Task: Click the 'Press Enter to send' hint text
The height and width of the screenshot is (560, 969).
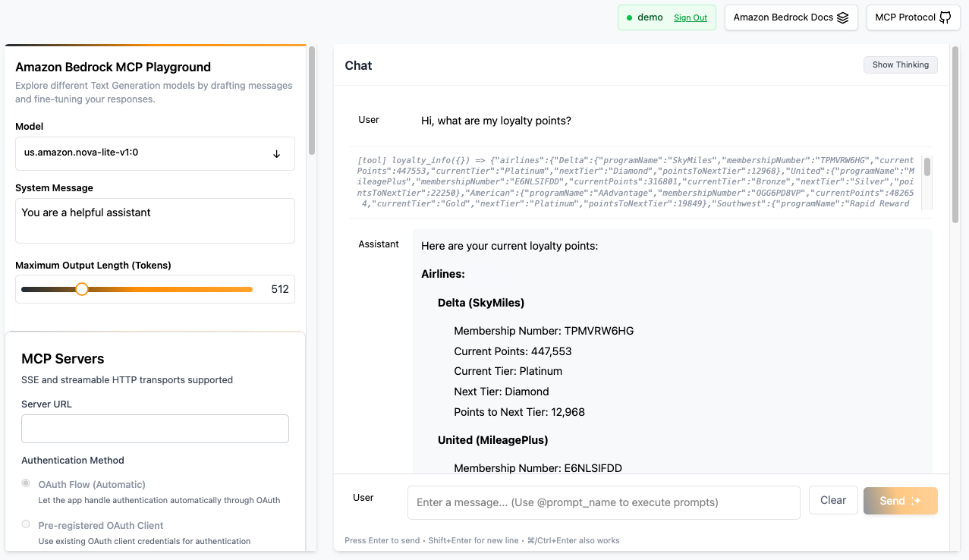Action: (382, 540)
